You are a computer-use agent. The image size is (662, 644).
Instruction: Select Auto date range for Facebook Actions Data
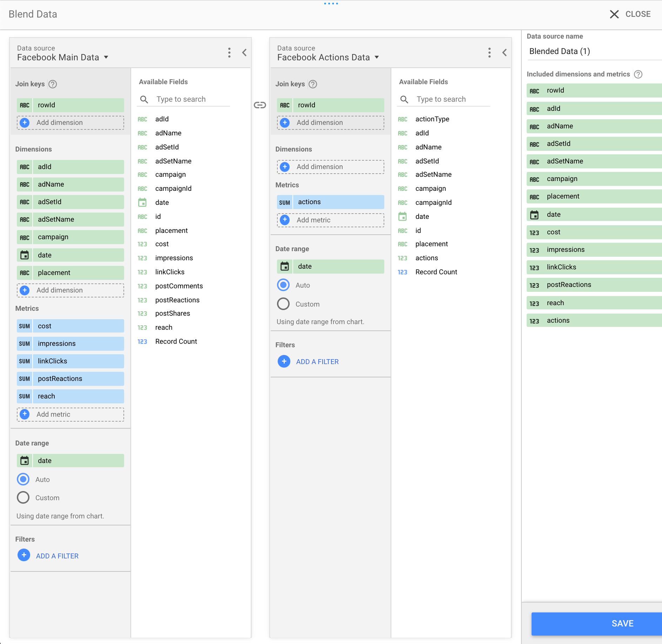(x=283, y=285)
